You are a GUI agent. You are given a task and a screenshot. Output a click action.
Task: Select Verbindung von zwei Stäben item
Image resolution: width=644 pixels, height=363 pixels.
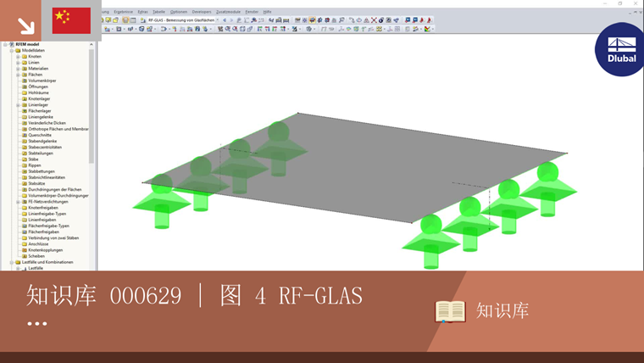coord(53,237)
